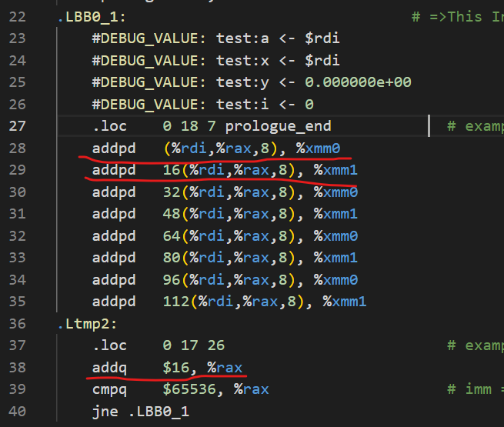This screenshot has width=504, height=427.
Task: Click the '# imm' comment on line 39
Action: 469,389
